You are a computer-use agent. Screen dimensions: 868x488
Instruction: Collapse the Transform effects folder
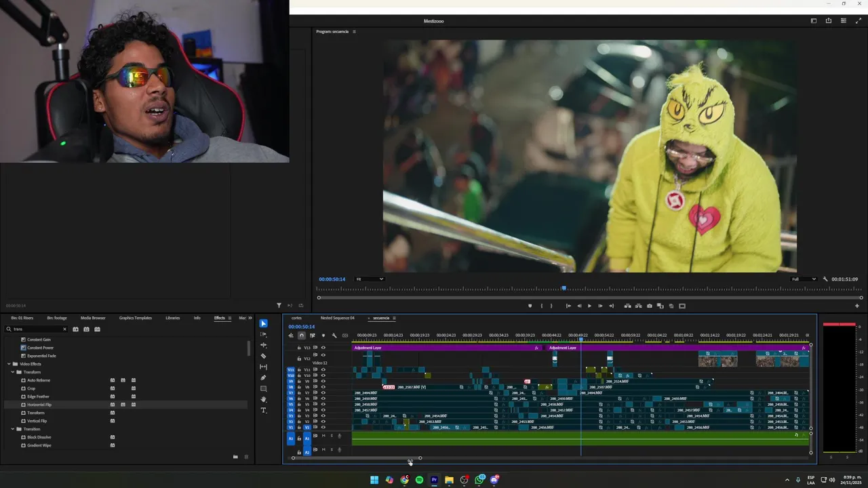[x=12, y=372]
